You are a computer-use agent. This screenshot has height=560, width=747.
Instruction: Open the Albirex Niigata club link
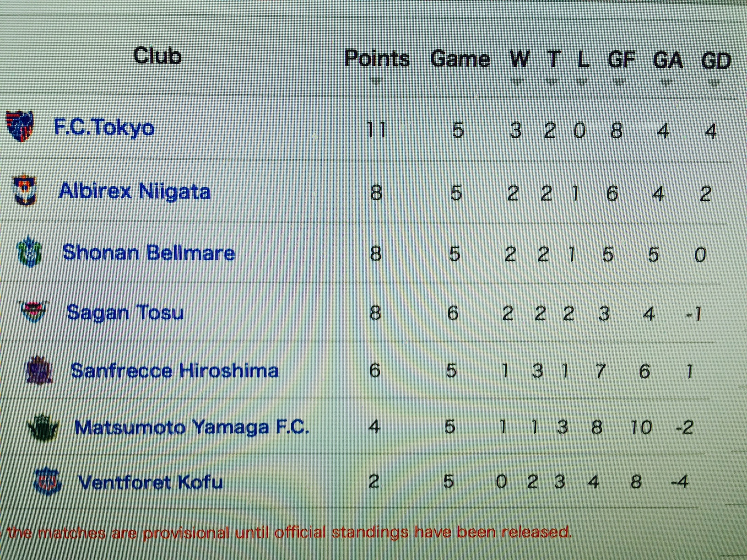pos(135,191)
